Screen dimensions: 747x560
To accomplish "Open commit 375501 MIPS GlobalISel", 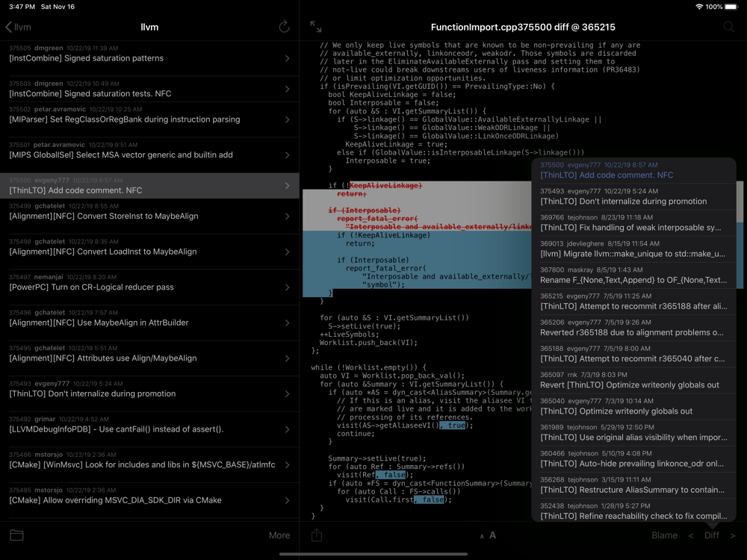I will coord(149,155).
